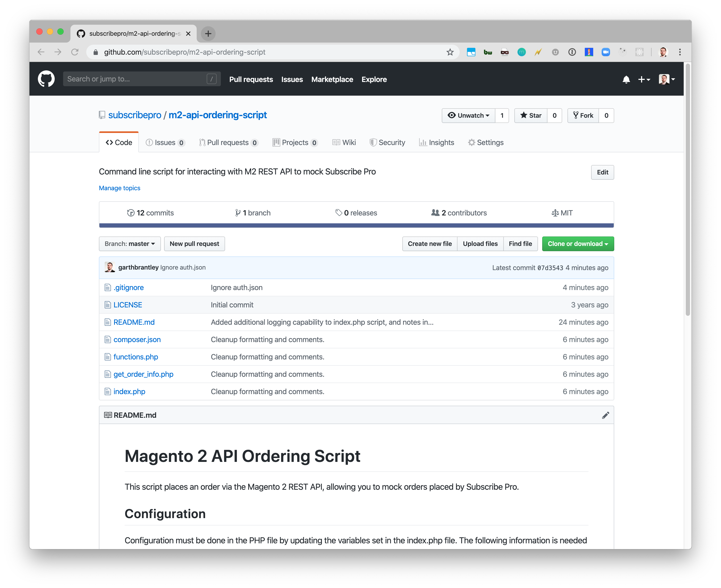Click Upload files

tap(480, 244)
